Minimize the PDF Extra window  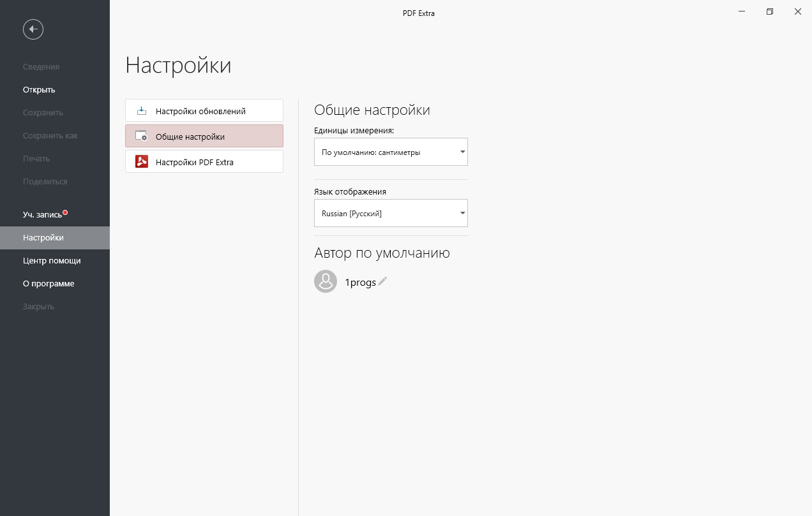(742, 11)
